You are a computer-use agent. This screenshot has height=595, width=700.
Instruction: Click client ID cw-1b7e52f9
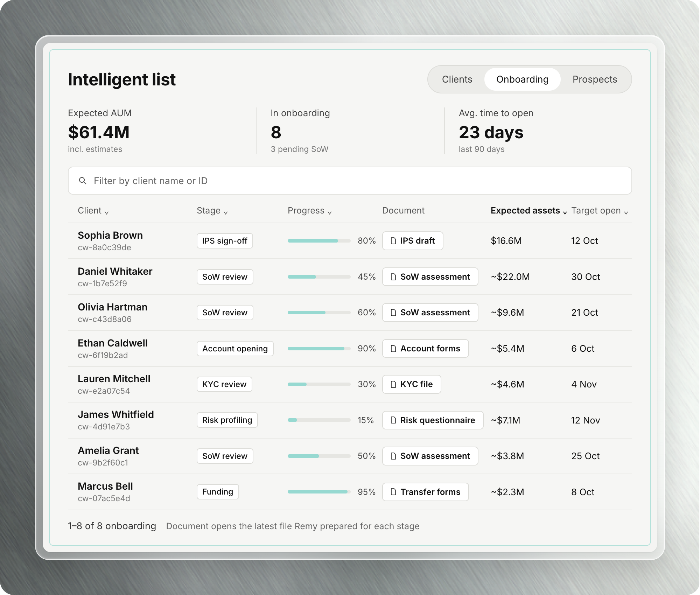[x=102, y=283]
